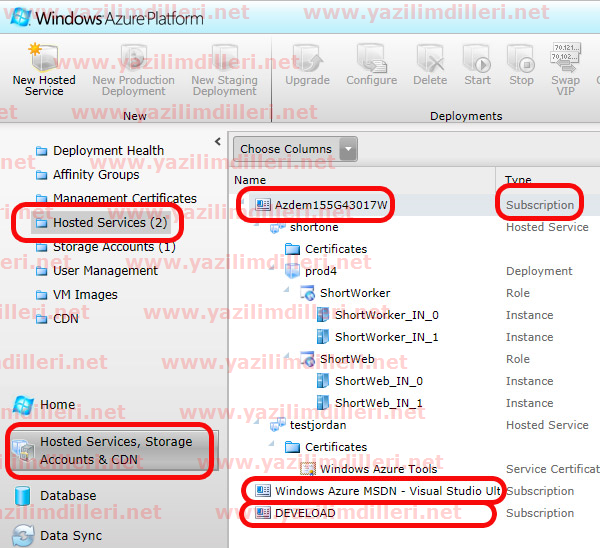Click the Upgrade deployment icon

click(x=307, y=58)
